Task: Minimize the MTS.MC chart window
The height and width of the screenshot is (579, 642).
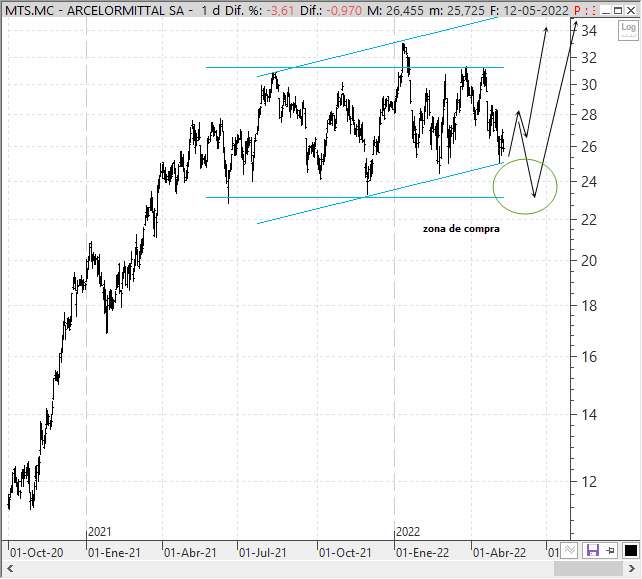Action: [x=606, y=10]
